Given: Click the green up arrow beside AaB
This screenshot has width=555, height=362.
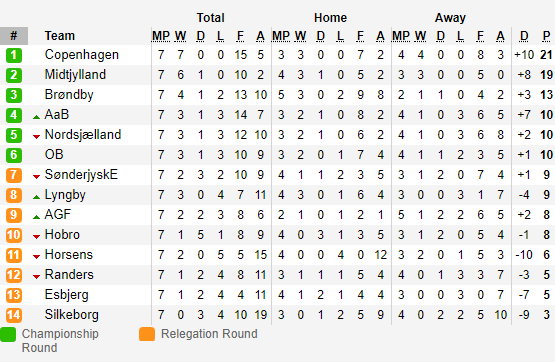Looking at the screenshot, I should 36,117.
